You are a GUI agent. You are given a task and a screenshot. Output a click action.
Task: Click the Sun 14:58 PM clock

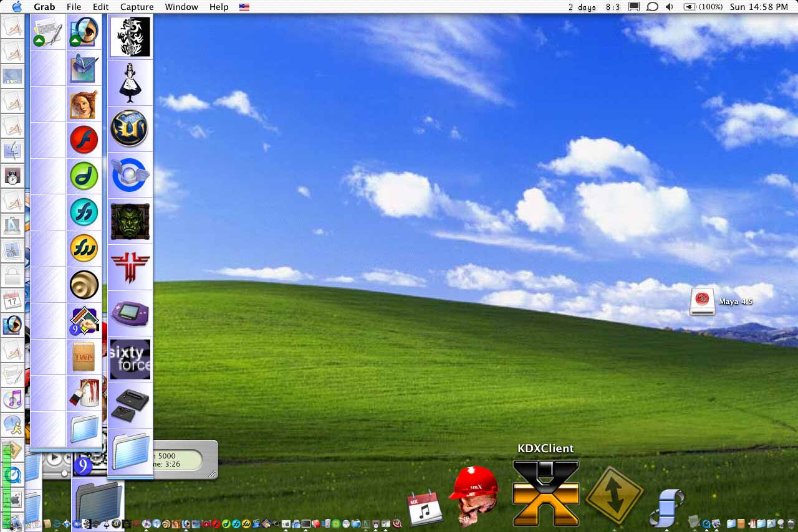coord(759,7)
